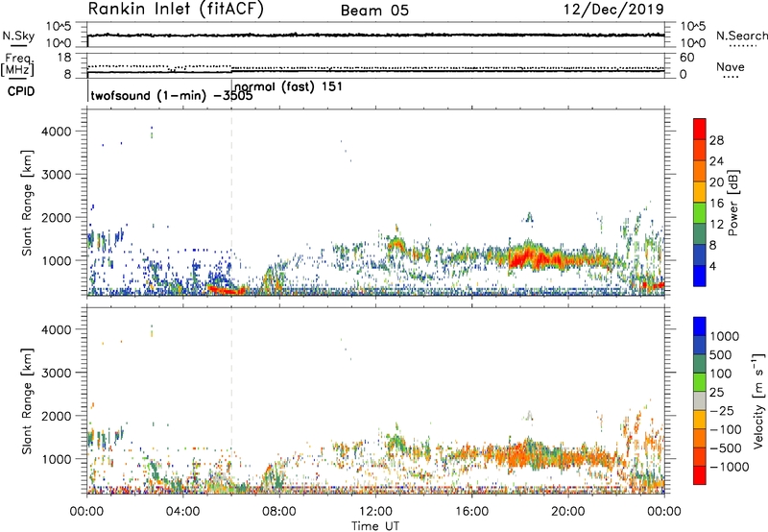Click the '1000' tick on the velocity plot range axis
This screenshot has height=532, width=768.
click(57, 459)
